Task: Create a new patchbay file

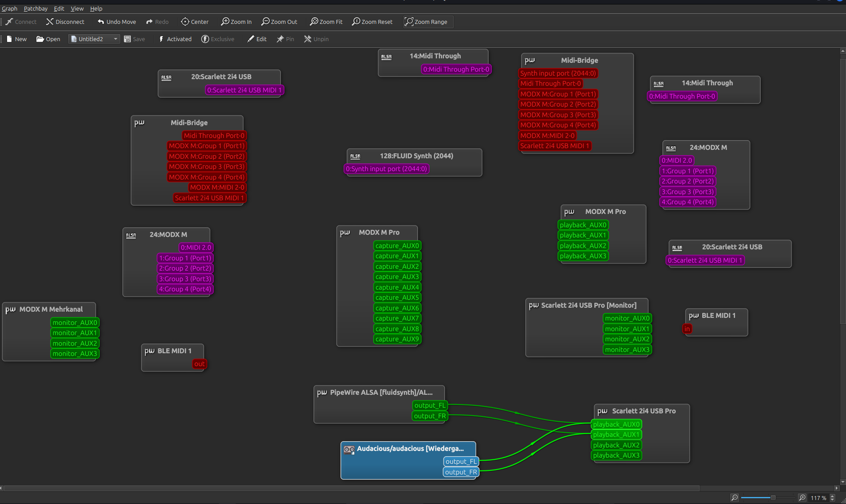Action: 16,39
